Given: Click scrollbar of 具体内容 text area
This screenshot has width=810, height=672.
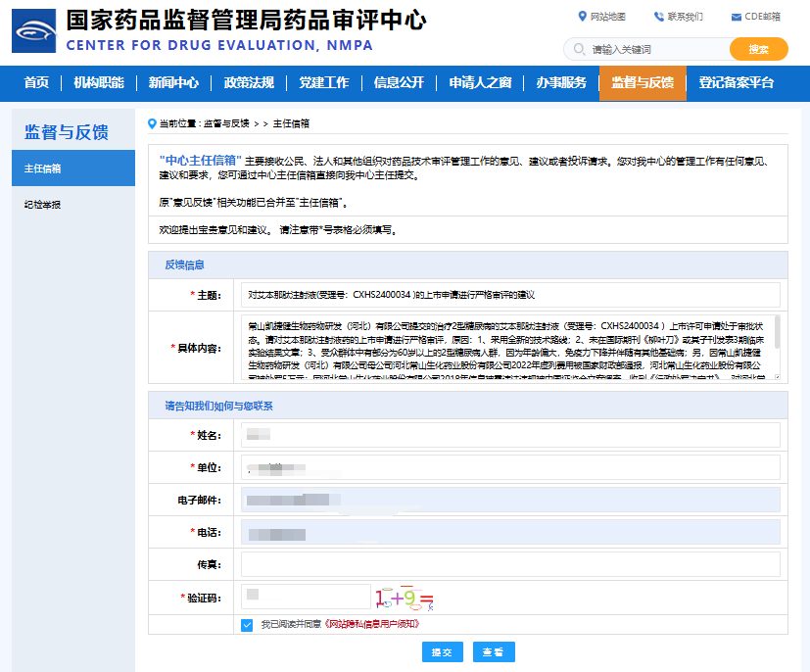Looking at the screenshot, I should coord(777,333).
